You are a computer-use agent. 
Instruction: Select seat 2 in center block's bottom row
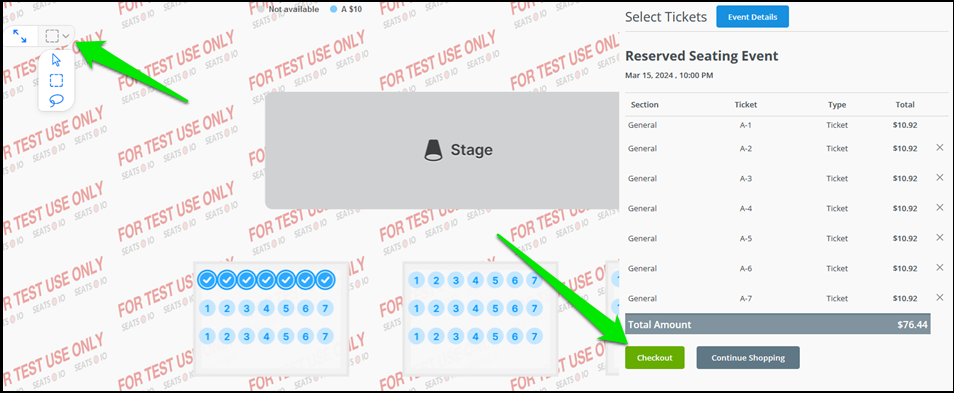(x=436, y=336)
